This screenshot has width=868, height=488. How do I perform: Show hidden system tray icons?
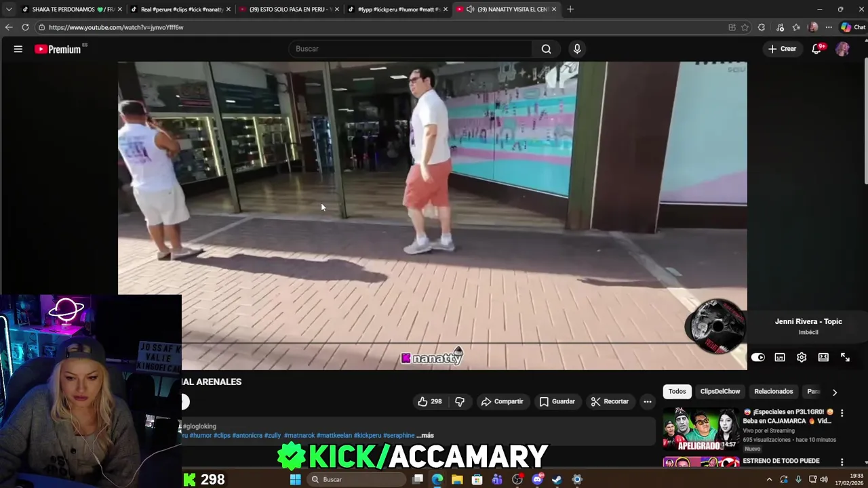(769, 479)
